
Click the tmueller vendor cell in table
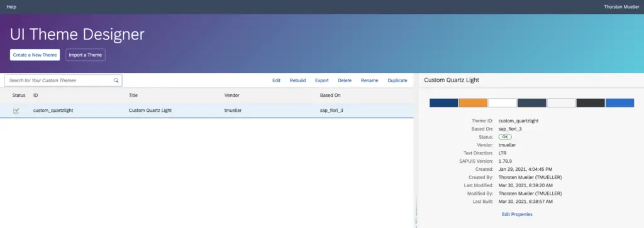pos(233,111)
